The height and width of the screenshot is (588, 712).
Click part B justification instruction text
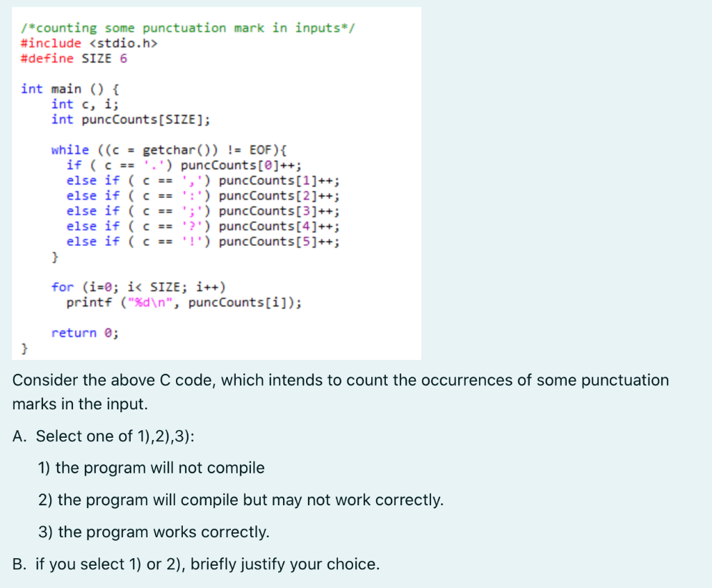197,564
